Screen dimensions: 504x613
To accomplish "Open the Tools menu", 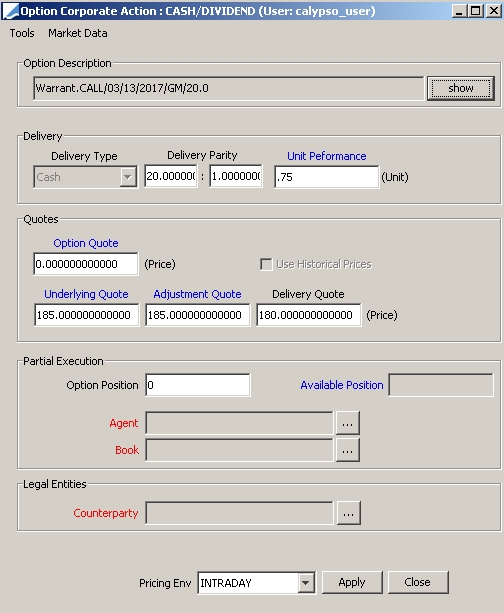I will pos(22,33).
